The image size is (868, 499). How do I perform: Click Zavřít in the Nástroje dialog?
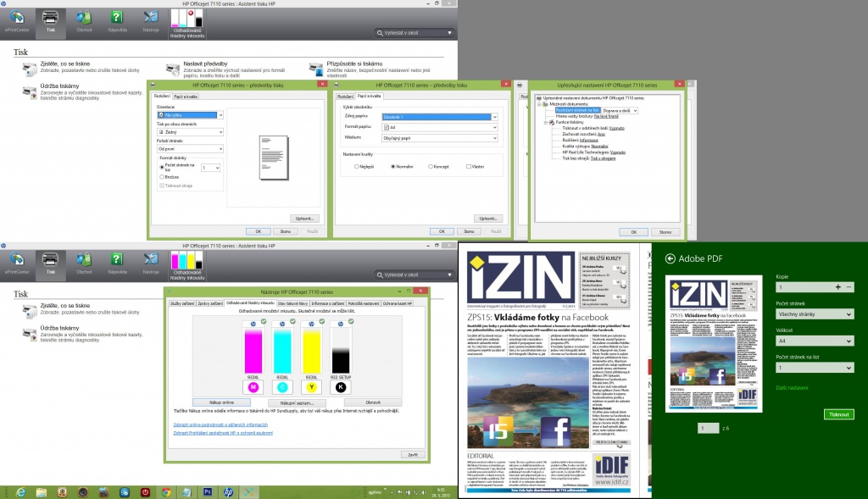click(x=413, y=455)
